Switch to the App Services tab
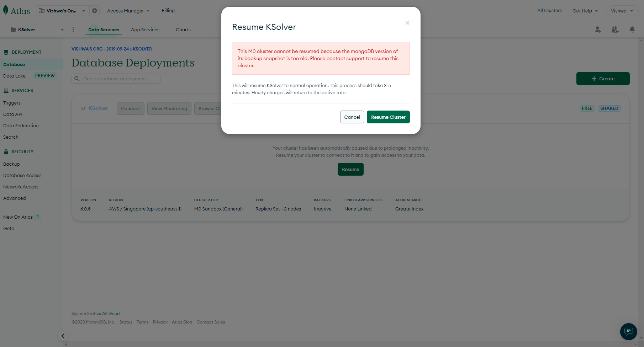 [x=145, y=30]
